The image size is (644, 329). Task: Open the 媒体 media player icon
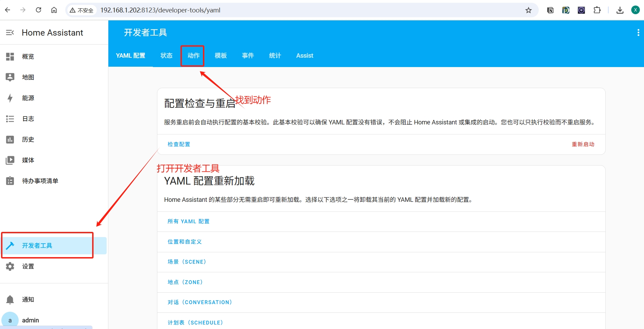[10, 160]
